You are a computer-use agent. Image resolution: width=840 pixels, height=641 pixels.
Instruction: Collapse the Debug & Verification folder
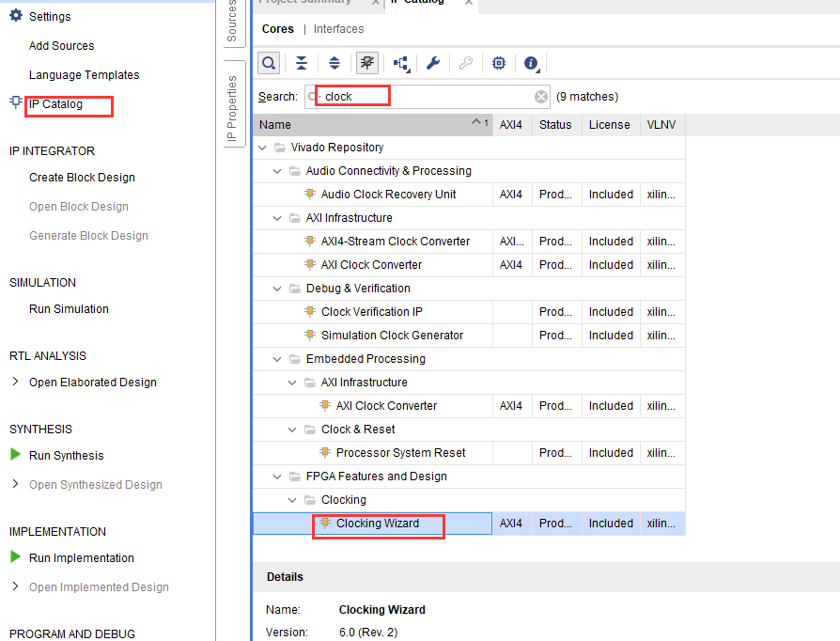pos(277,289)
